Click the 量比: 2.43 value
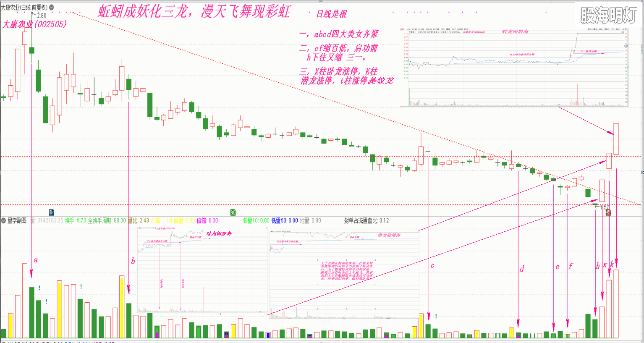 138,220
